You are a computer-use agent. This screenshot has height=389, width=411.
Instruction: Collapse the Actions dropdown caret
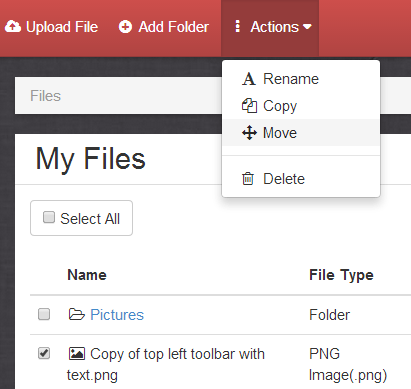coord(307,27)
